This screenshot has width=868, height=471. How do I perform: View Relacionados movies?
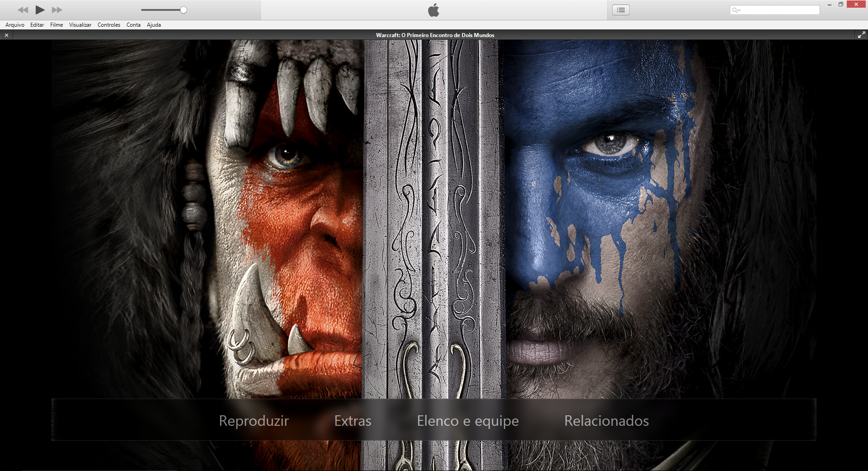coord(606,421)
